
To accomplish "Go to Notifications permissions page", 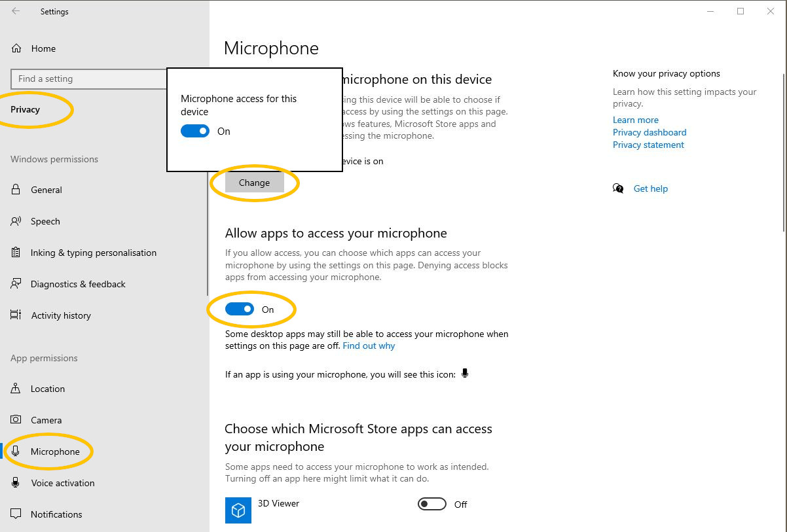I will [56, 514].
